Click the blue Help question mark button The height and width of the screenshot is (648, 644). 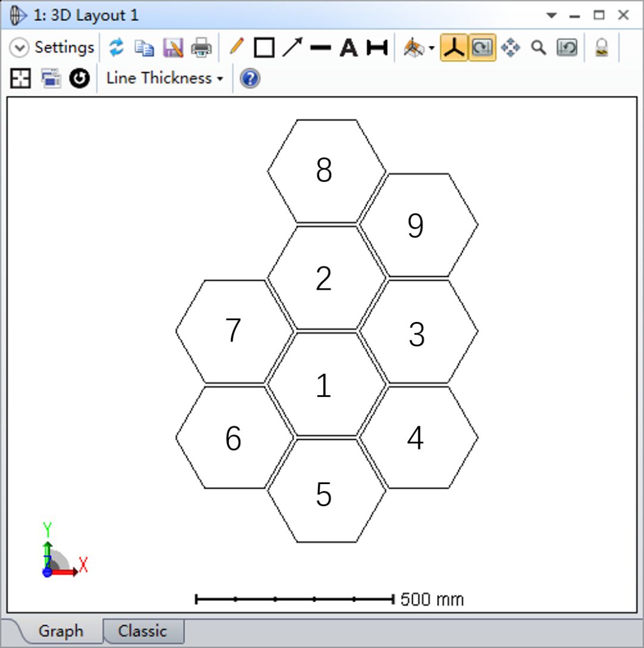(250, 78)
